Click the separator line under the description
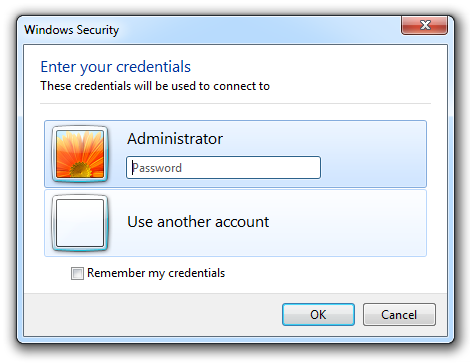The height and width of the screenshot is (364, 470). coord(235,104)
